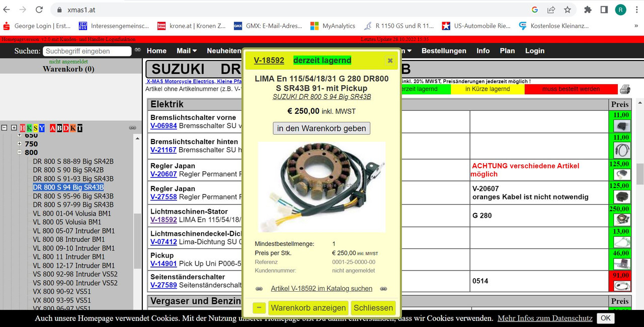Print the parts list with the printer icon

625,89
